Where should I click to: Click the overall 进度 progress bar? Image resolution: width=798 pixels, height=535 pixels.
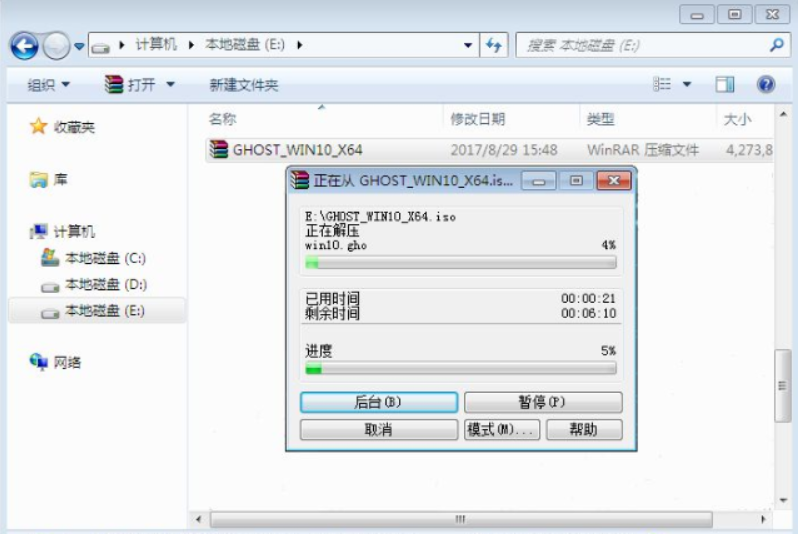[461, 368]
